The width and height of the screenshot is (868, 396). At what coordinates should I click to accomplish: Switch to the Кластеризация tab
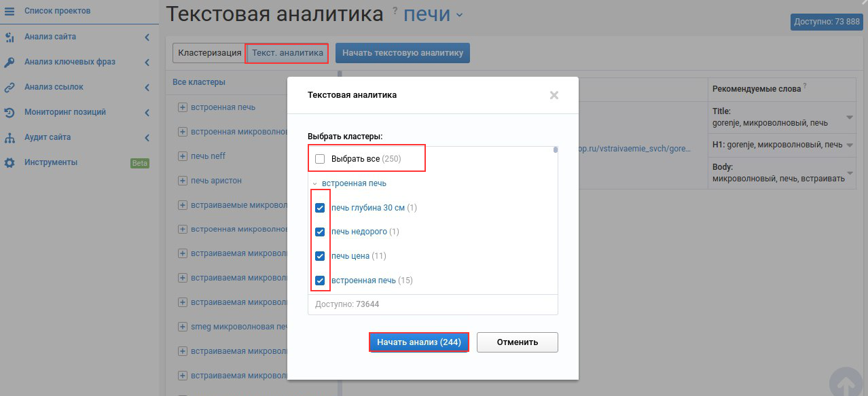tap(209, 53)
